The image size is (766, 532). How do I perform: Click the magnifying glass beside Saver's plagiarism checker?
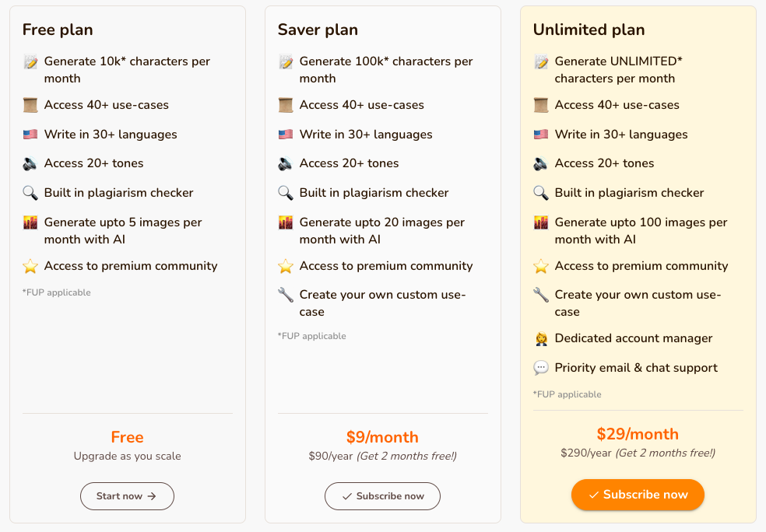(x=285, y=192)
